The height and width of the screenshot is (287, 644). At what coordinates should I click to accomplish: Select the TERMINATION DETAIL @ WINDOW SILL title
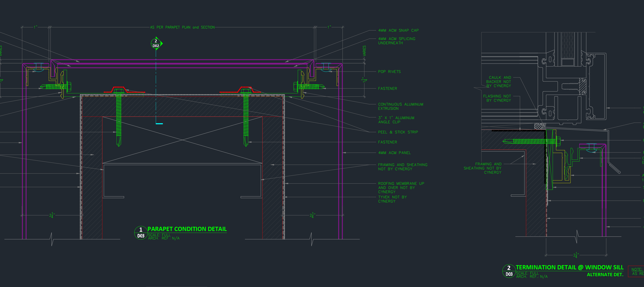coord(570,268)
